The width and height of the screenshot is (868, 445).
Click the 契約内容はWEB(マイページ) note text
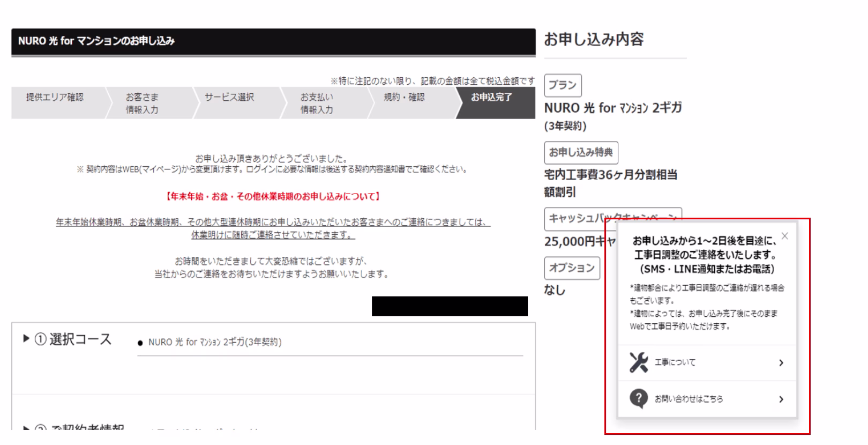pyautogui.click(x=272, y=169)
